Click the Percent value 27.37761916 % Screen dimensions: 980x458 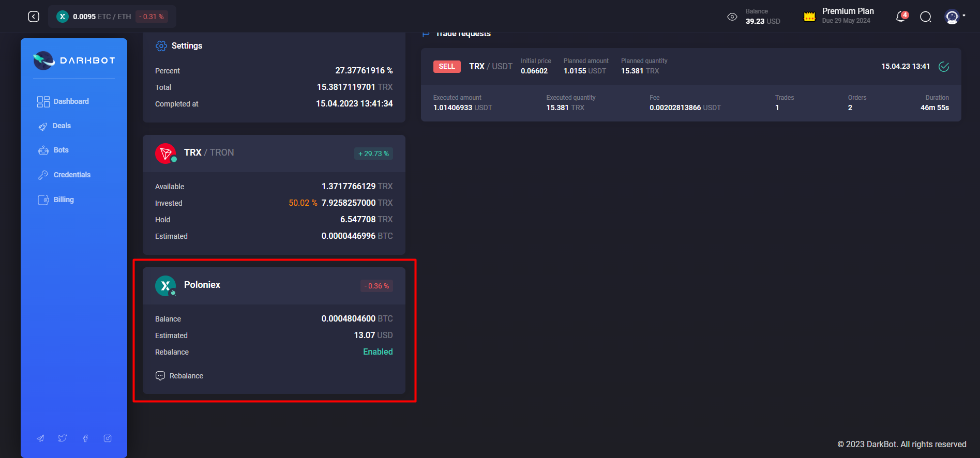(364, 70)
